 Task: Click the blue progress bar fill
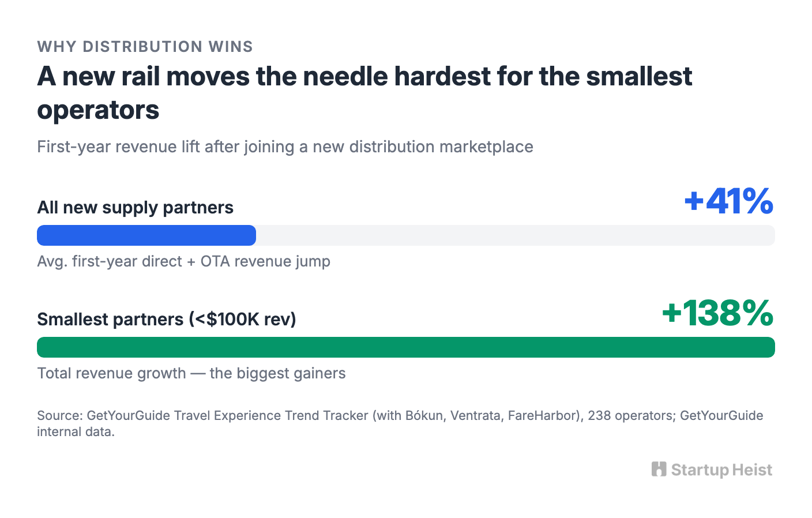146,235
